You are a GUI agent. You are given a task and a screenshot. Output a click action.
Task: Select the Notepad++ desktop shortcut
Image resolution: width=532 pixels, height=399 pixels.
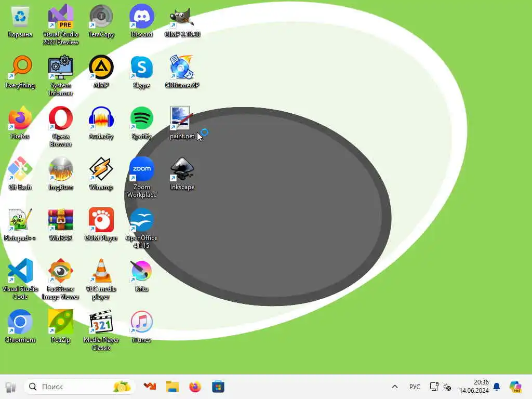pos(20,224)
